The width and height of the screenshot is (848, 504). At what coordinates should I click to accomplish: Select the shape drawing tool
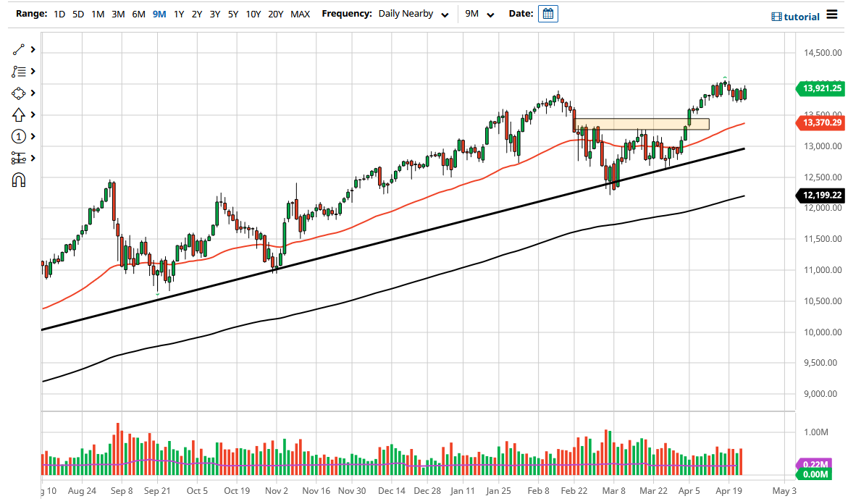tap(20, 93)
